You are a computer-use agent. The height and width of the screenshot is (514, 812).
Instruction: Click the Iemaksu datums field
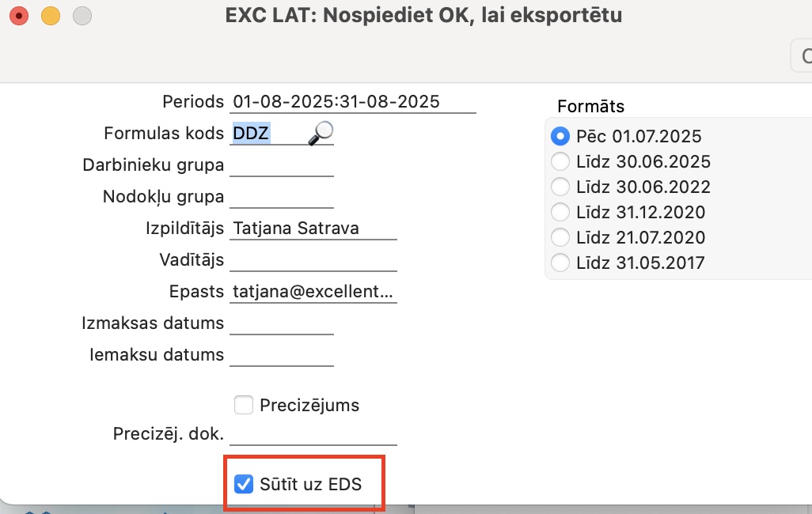click(x=281, y=355)
